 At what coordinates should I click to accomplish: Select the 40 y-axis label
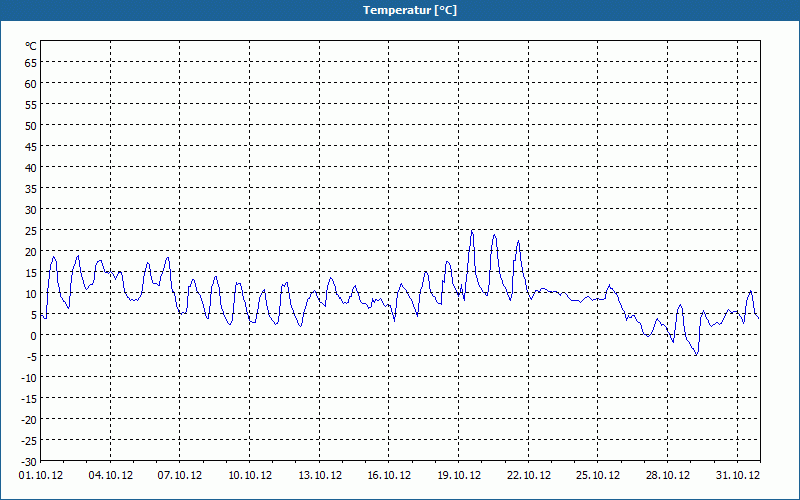pyautogui.click(x=31, y=168)
